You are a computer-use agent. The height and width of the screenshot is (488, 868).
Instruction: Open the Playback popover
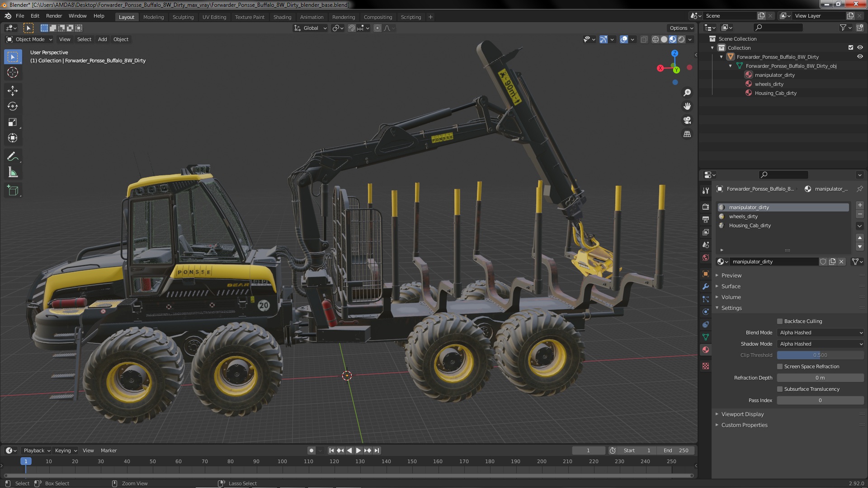tap(36, 450)
